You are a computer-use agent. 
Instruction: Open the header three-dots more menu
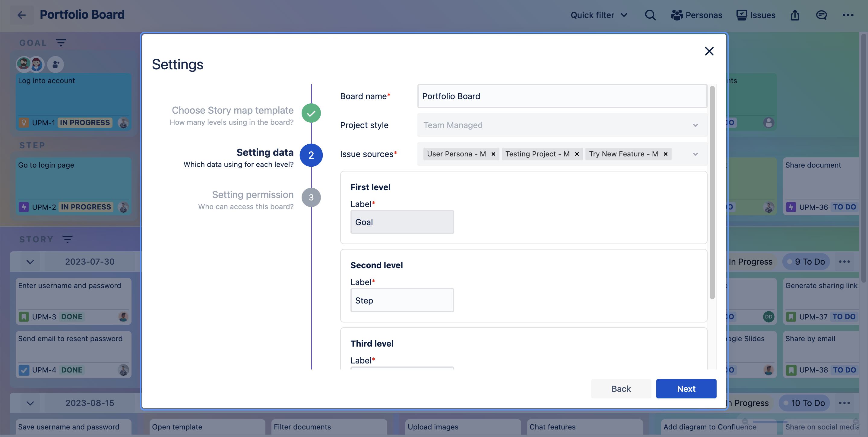(x=848, y=15)
